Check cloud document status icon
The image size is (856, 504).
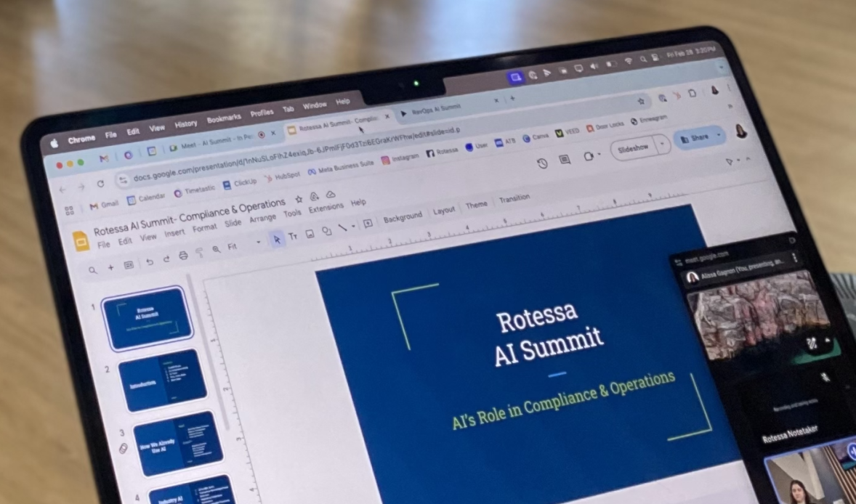[x=331, y=194]
